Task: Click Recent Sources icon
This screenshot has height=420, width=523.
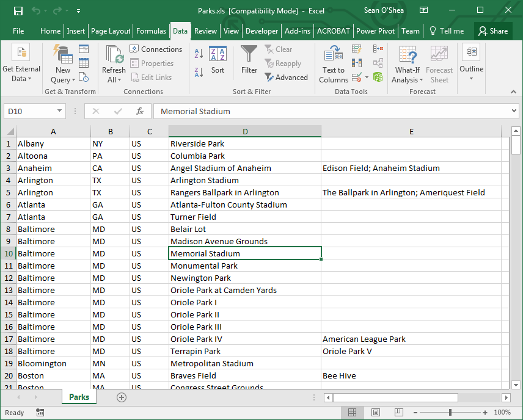Action: [x=84, y=77]
